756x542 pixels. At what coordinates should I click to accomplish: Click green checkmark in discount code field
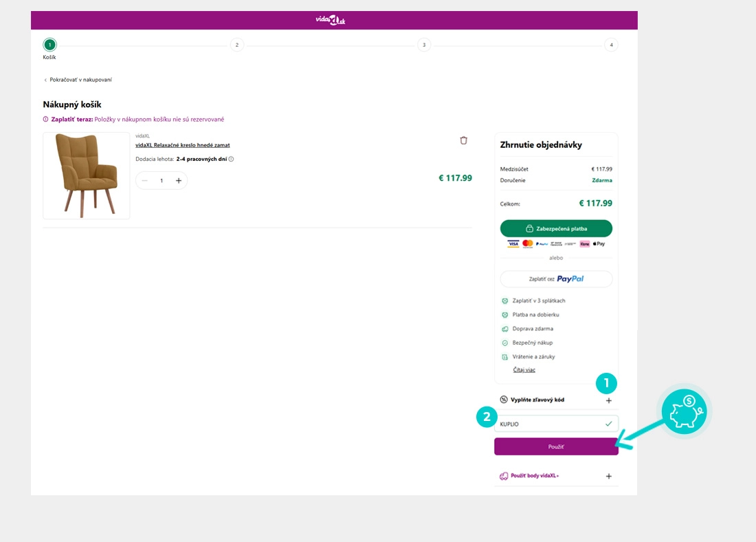pos(608,424)
